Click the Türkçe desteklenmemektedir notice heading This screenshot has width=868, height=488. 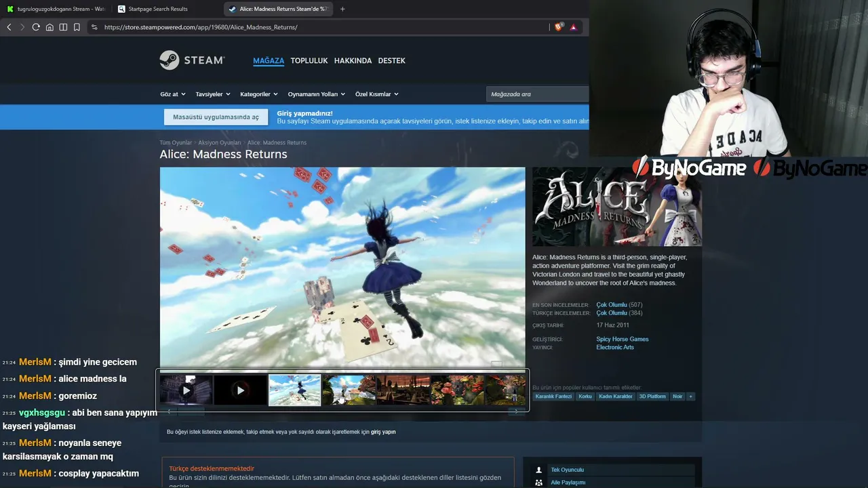212,468
